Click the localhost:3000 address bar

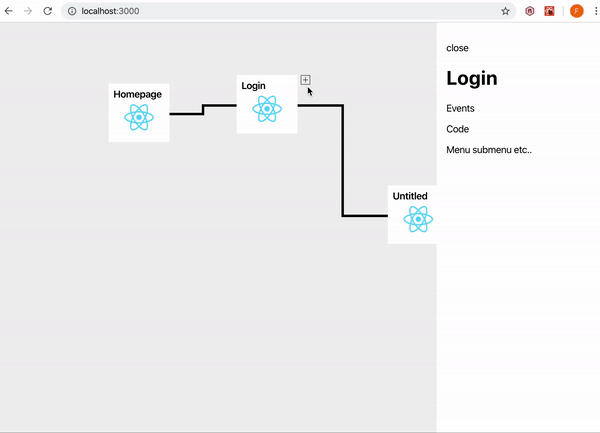289,11
